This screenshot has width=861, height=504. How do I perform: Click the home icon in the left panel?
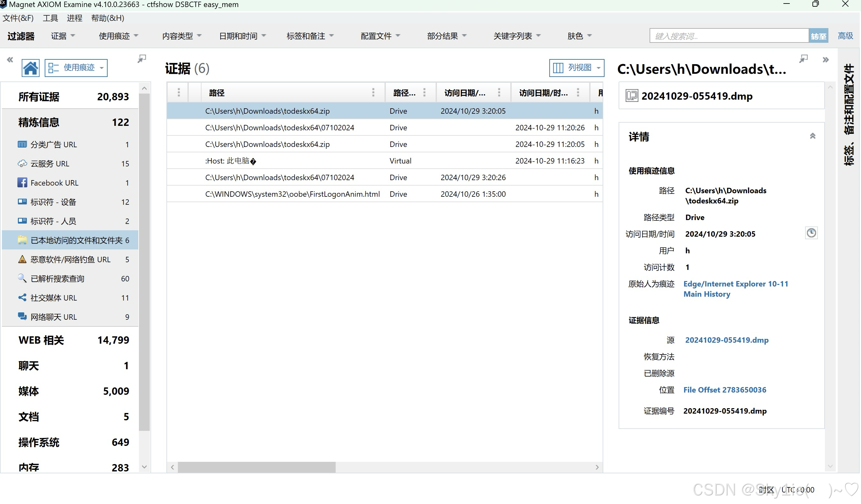[x=30, y=68]
